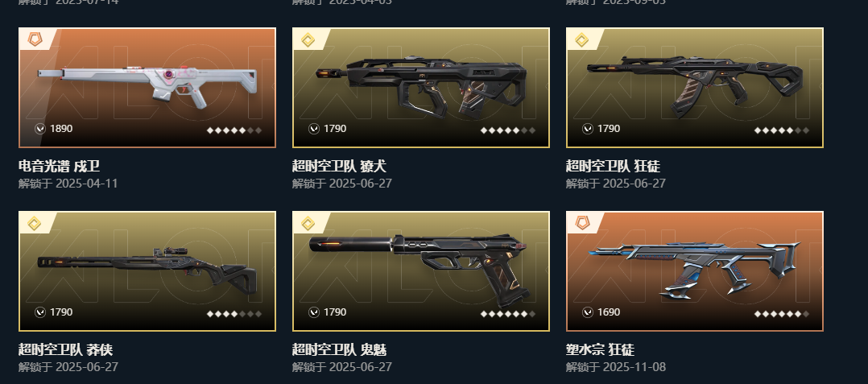Click the gold tier badge on 超时空卫队 鬼魅 card
This screenshot has width=868, height=384.
pos(308,224)
